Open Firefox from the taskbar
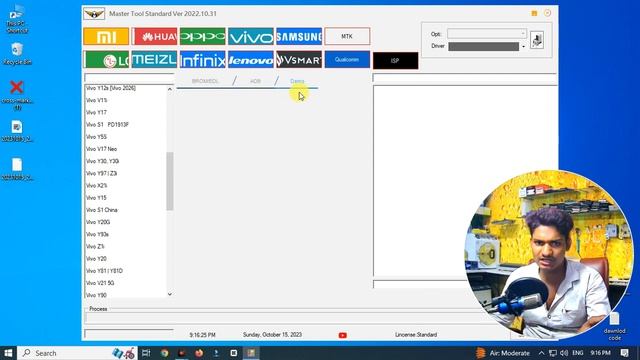Screen dimensions: 640x360 coord(199,353)
